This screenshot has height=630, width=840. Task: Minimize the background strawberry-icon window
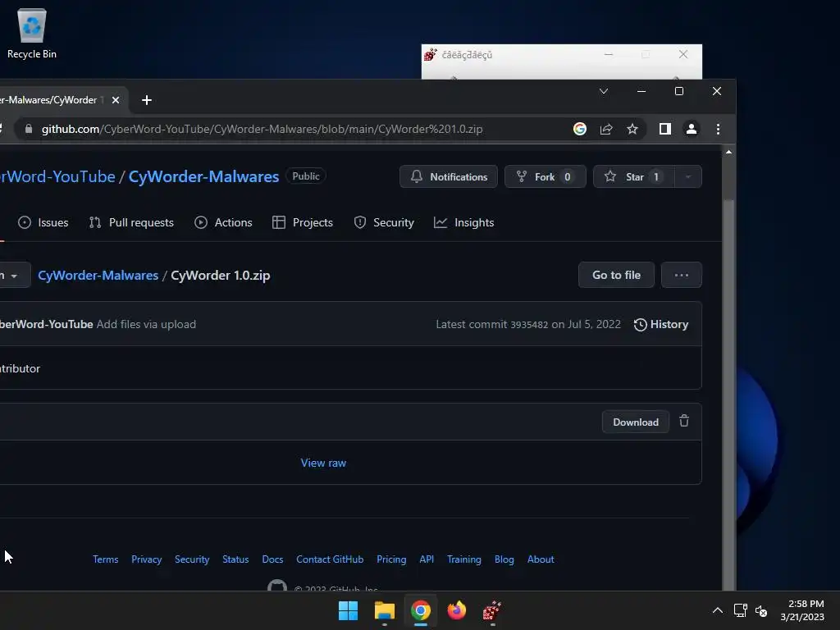pos(609,54)
